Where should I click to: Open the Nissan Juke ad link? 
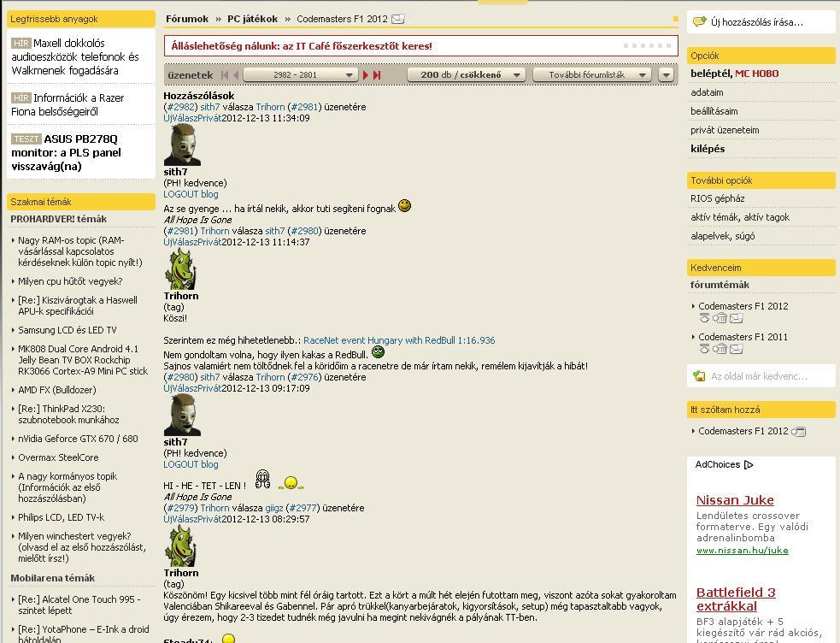tap(735, 500)
